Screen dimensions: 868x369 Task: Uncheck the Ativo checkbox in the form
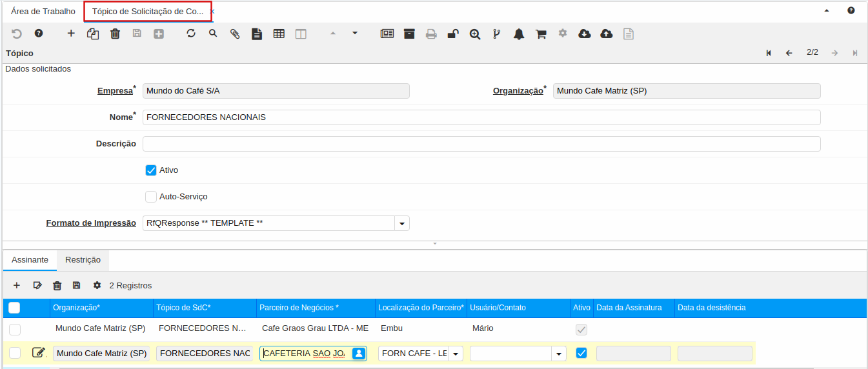pyautogui.click(x=151, y=170)
